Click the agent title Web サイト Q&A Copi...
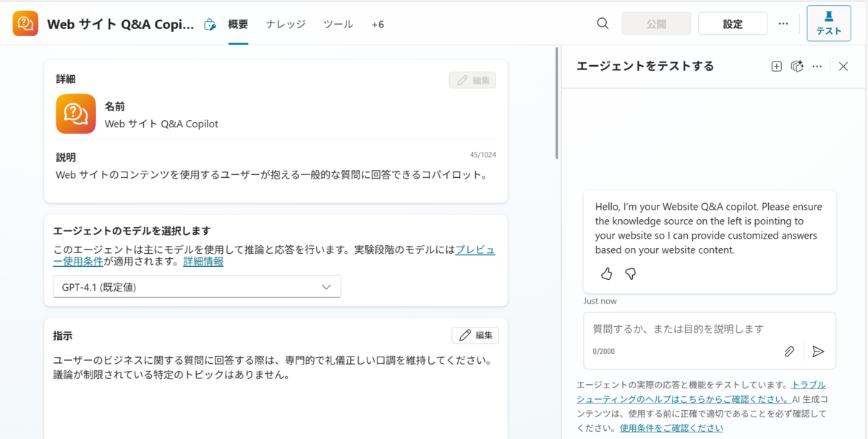 (x=121, y=24)
